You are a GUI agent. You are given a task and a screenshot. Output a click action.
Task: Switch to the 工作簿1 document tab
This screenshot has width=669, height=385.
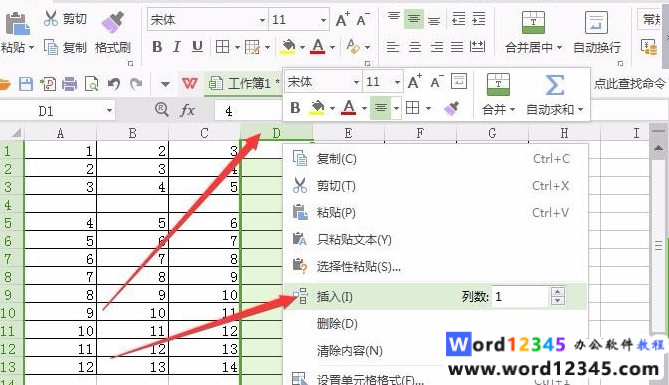click(243, 84)
